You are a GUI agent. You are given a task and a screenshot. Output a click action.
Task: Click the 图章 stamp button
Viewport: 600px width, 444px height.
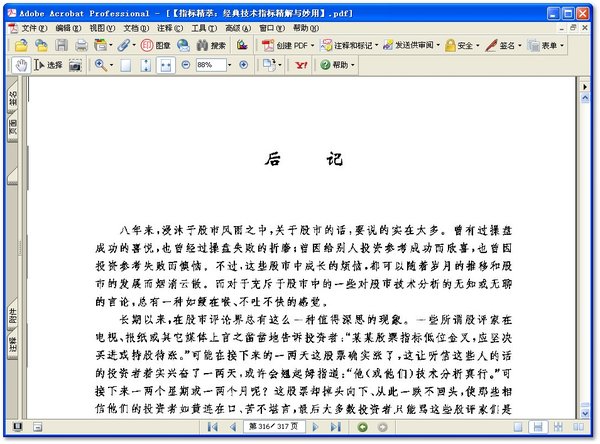[x=155, y=46]
